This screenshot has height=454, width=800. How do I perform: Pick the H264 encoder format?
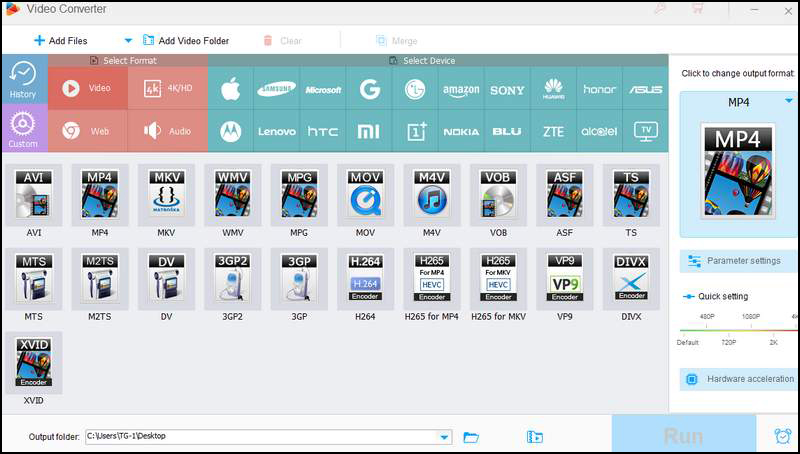point(365,279)
